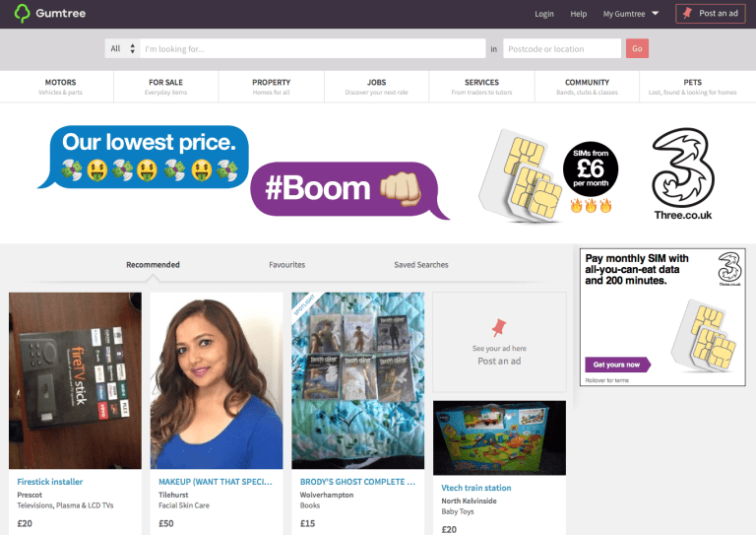756x535 pixels.
Task: Click the Gumtree tree logo
Action: coord(23,14)
